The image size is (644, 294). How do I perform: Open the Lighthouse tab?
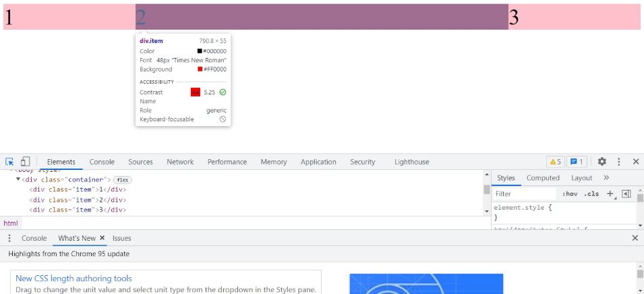tap(411, 162)
